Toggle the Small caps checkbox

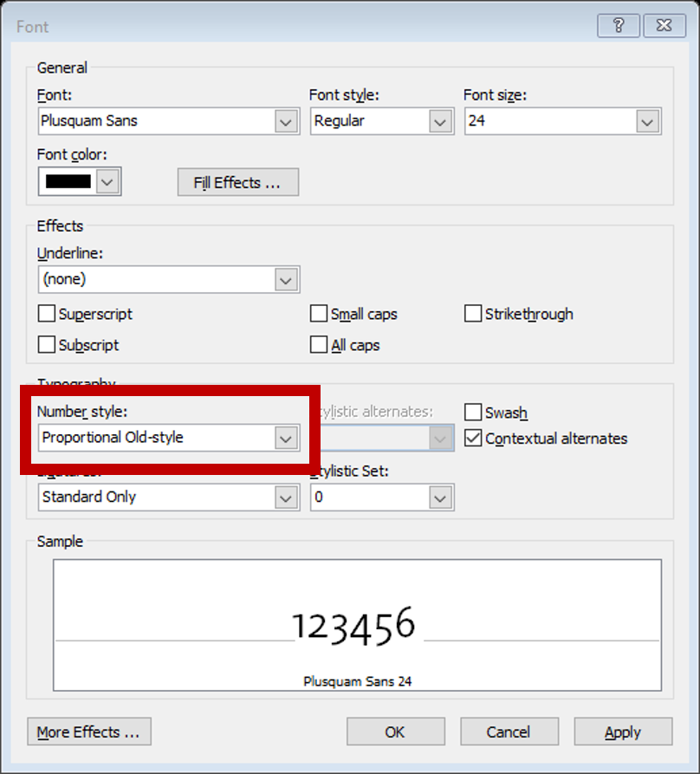tap(319, 314)
